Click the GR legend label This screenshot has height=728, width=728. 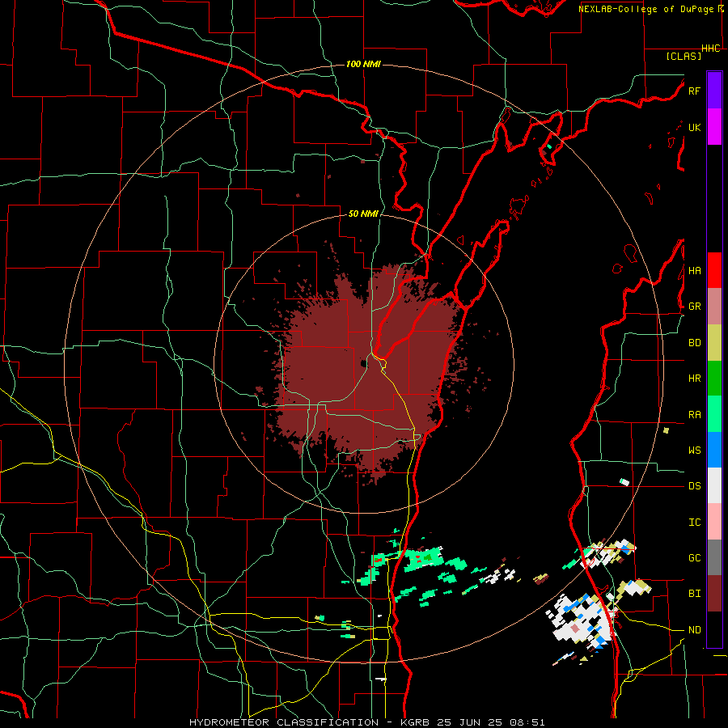coord(694,307)
